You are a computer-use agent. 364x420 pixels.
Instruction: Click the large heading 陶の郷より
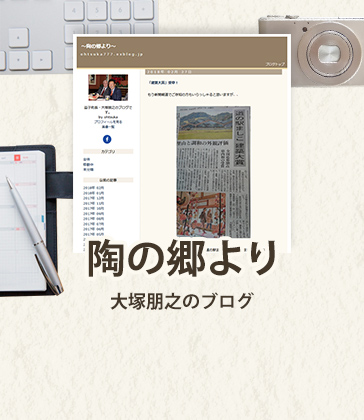(x=182, y=259)
